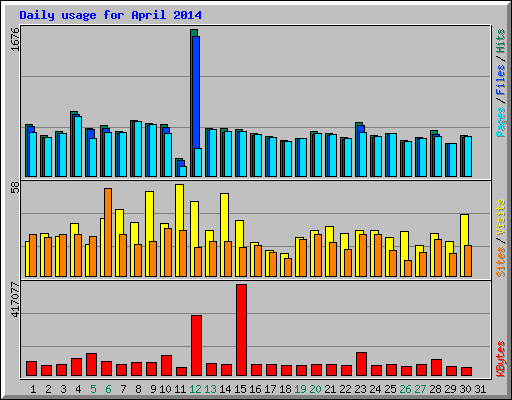Select day label 8 on the x-axis
This screenshot has width=512, height=400.
coord(138,389)
